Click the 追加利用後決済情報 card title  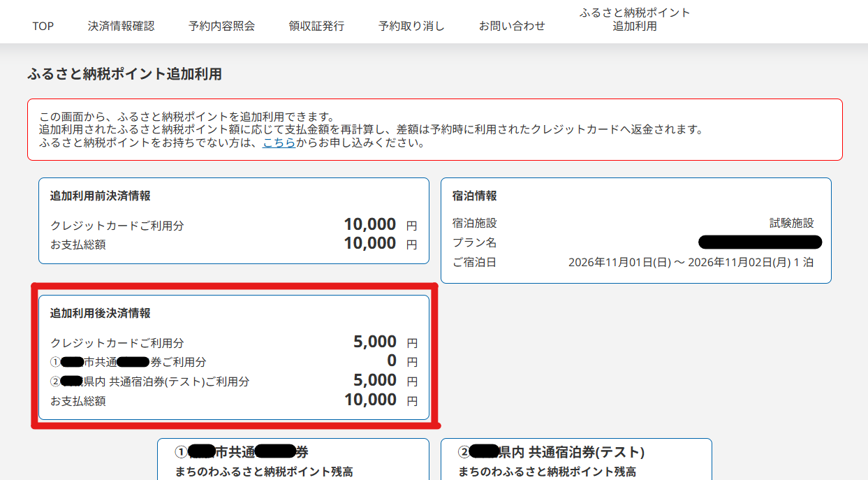(x=100, y=313)
